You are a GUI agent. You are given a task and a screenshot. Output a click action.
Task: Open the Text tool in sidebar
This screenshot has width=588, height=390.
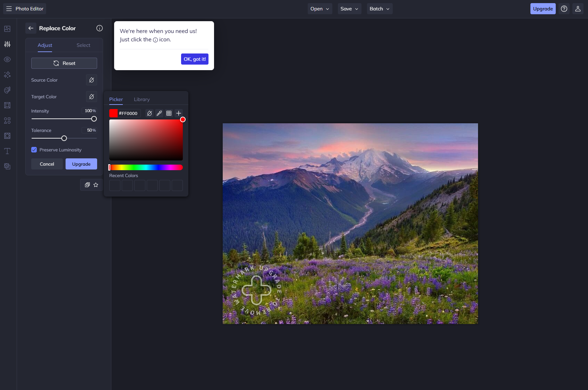pyautogui.click(x=7, y=151)
